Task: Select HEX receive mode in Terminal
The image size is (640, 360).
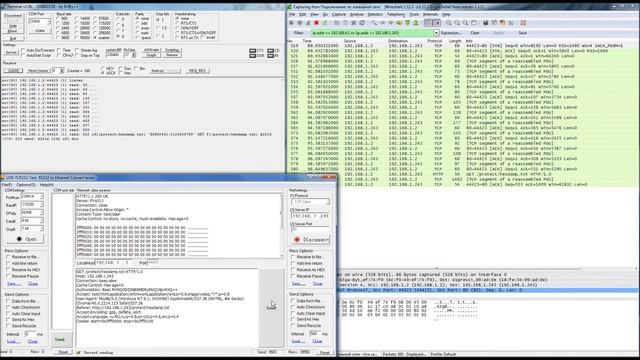Action: (107, 68)
